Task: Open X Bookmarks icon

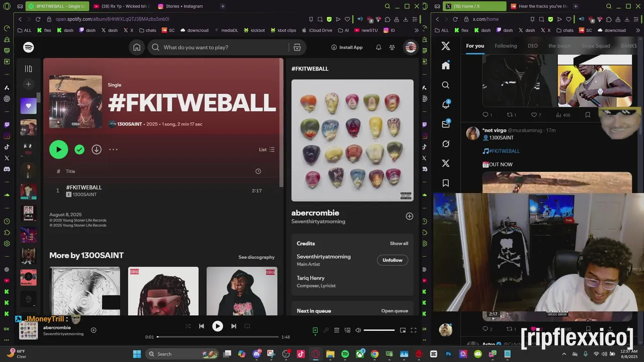Action: point(446,183)
